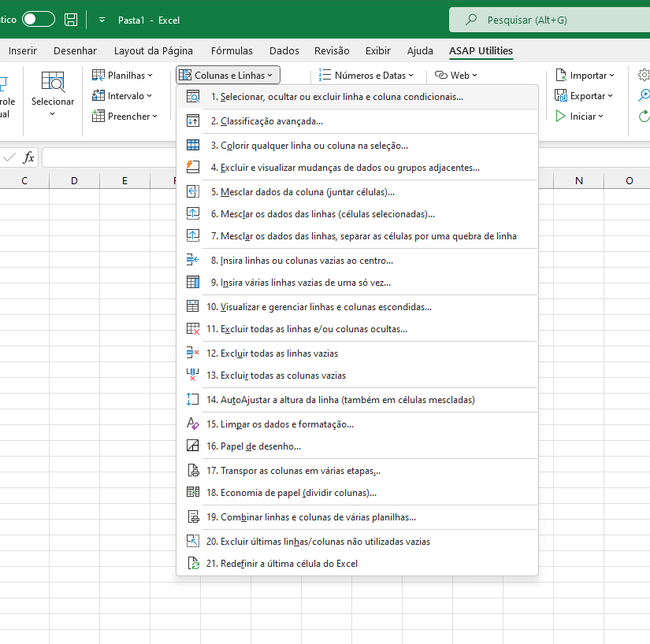Click the Limpar dados e formatação eraser icon
Viewport: 650px width, 644px height.
click(x=193, y=424)
